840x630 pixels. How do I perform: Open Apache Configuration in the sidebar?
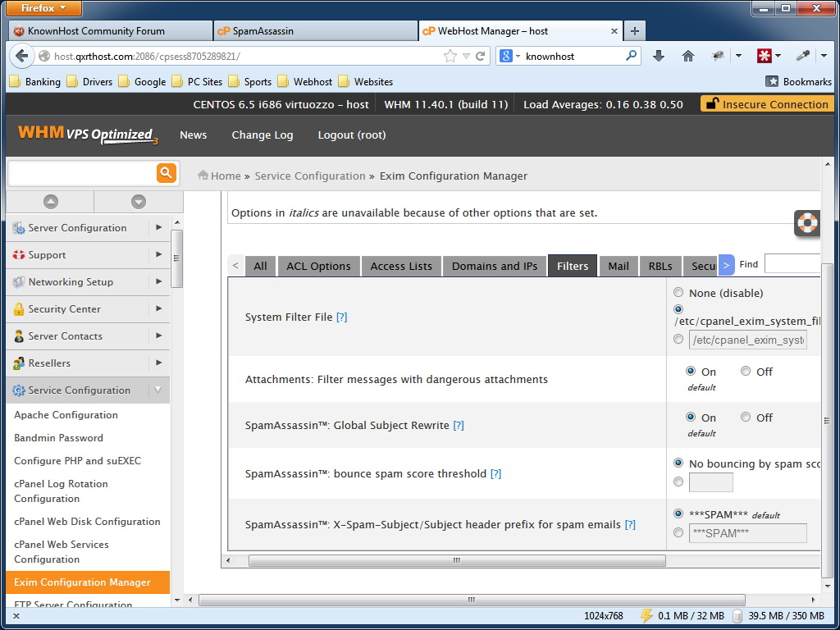[66, 415]
